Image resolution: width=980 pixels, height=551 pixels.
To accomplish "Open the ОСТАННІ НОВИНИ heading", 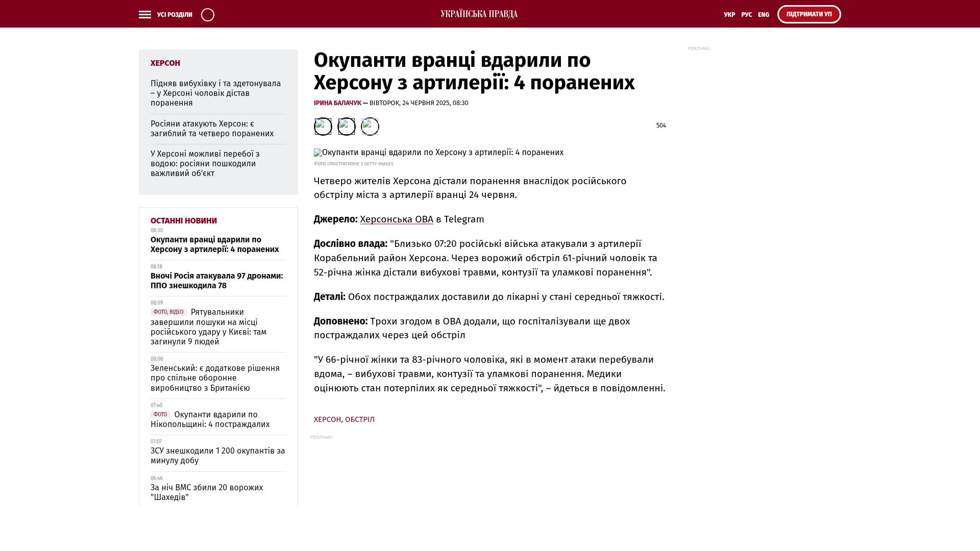I will click(183, 221).
